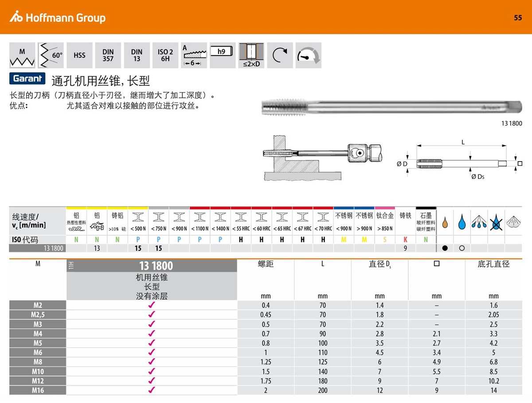Click the crossed-out drop dry machining icon
The height and width of the screenshot is (403, 532).
(495, 221)
